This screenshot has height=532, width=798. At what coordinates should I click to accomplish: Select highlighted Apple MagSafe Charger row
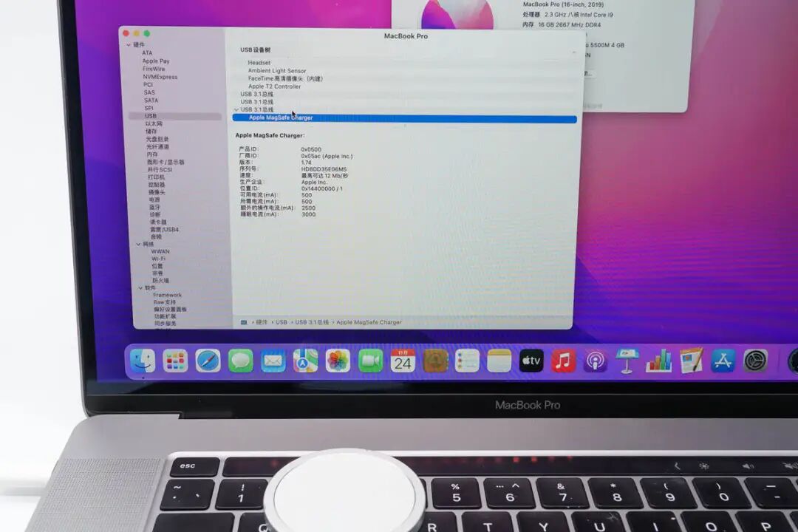click(405, 118)
